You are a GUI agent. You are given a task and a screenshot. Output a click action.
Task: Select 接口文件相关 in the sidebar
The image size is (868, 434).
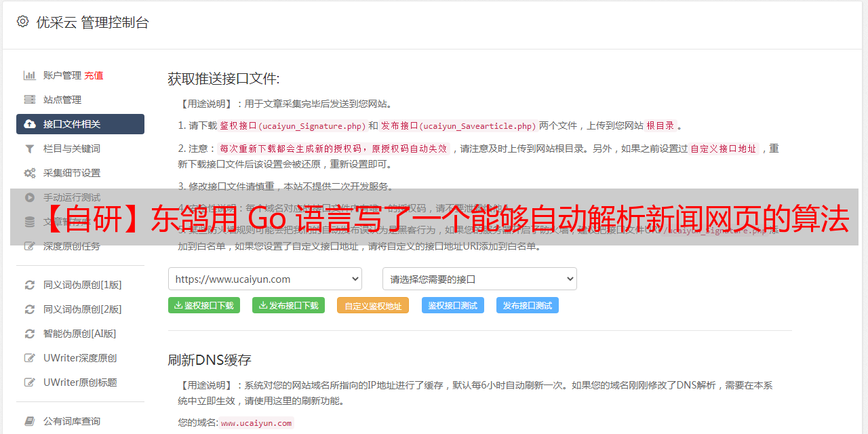[x=80, y=124]
